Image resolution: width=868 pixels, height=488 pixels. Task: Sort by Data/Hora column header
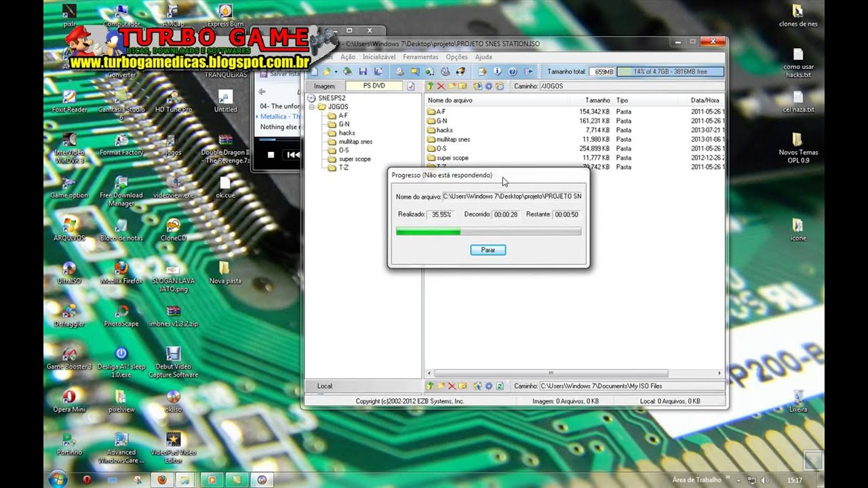[x=705, y=100]
